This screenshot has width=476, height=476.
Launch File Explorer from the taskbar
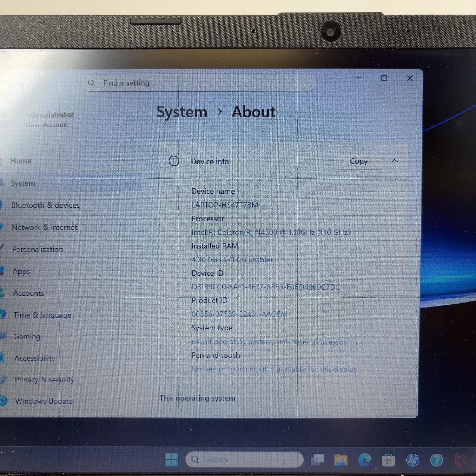(341, 459)
